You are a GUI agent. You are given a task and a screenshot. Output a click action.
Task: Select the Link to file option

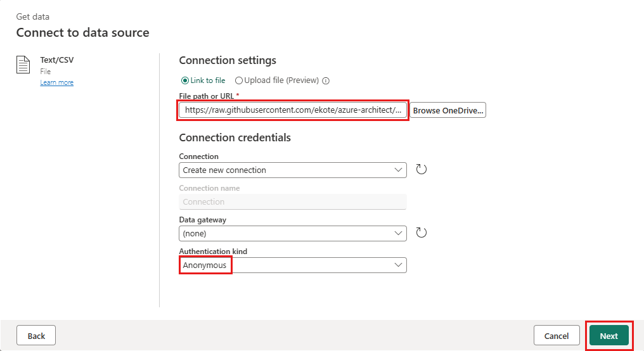coord(203,80)
